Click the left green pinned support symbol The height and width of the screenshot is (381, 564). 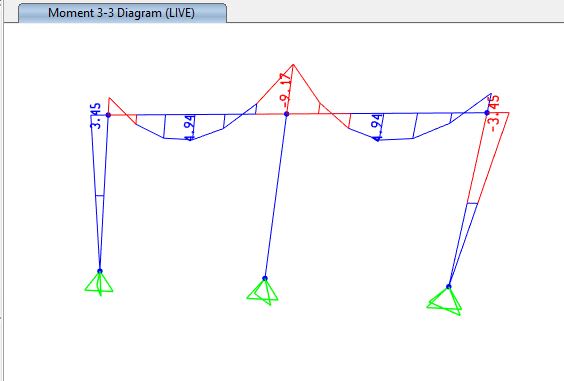point(99,284)
